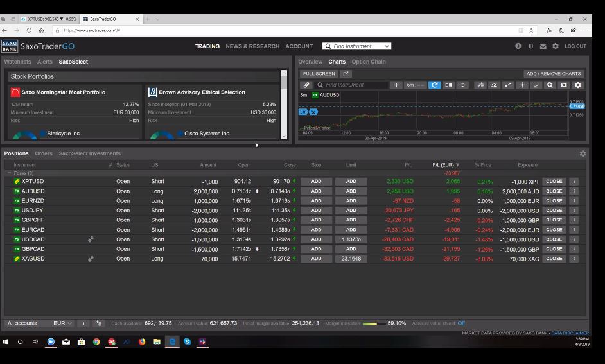Open more options for XPTUSD row

coord(574,181)
